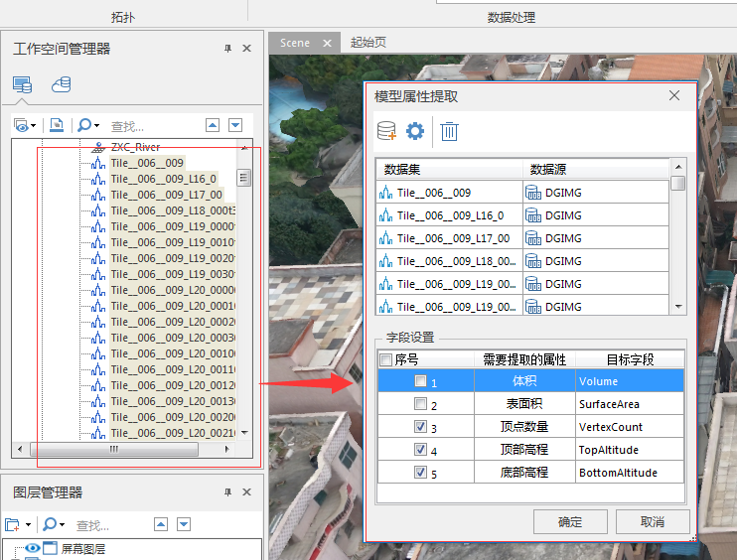This screenshot has height=560, width=737.
Task: Open the gear settings icon in the dialog
Action: (415, 131)
